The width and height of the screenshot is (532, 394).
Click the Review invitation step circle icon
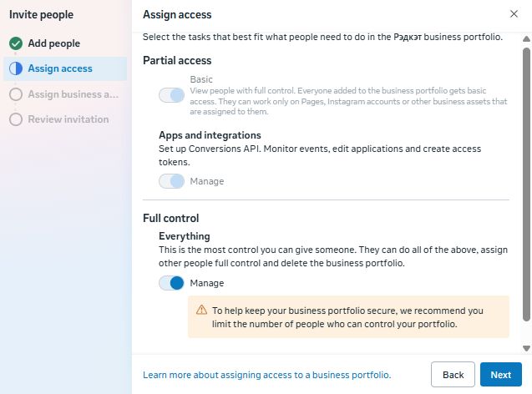tap(16, 119)
